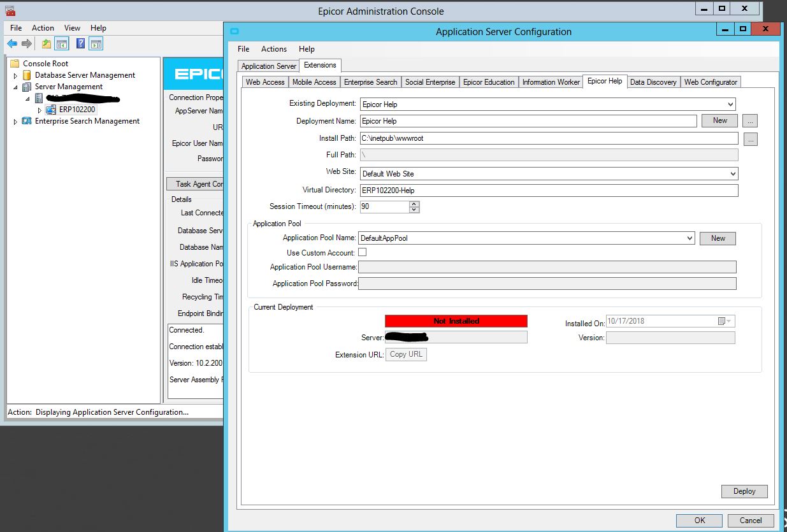Screen dimensions: 787x532
Task: Click New next to Application Pool Name
Action: coord(718,238)
